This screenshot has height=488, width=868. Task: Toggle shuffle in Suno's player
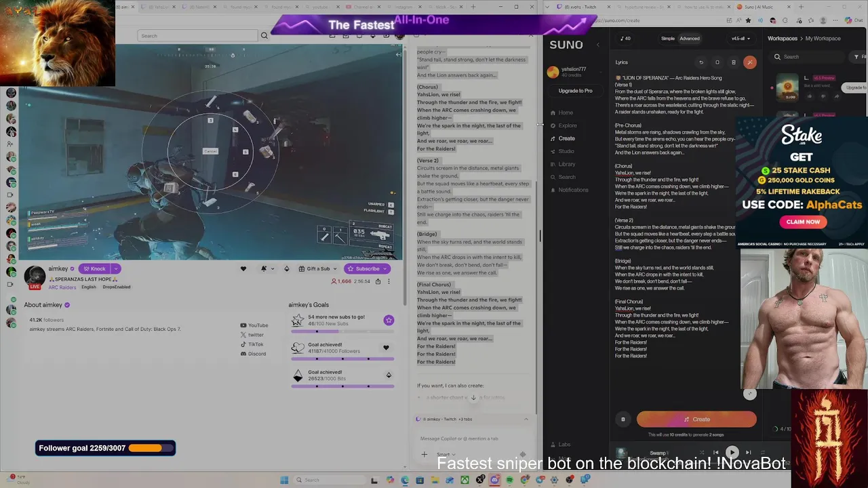[x=701, y=452]
